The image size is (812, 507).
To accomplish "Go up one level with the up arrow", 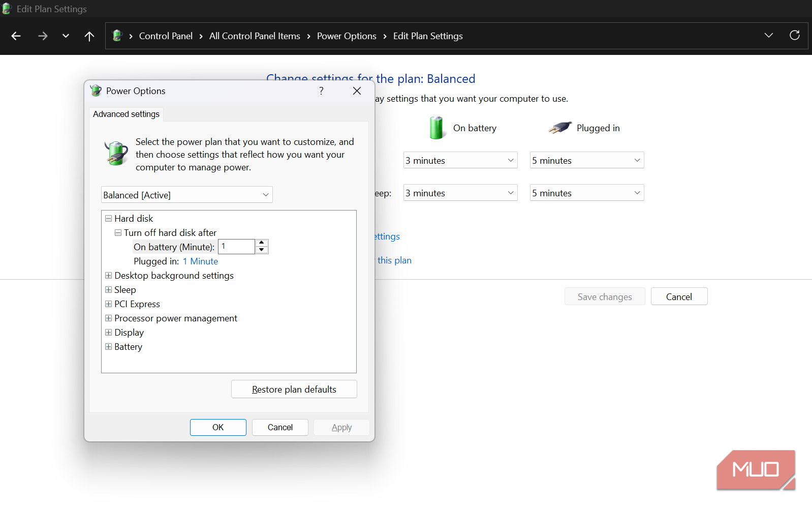I will [89, 36].
